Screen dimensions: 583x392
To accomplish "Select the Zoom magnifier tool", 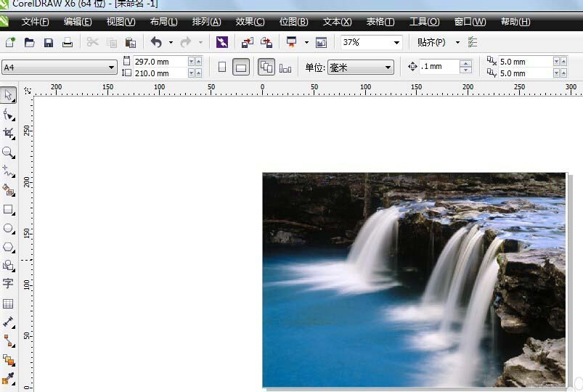I will point(8,152).
